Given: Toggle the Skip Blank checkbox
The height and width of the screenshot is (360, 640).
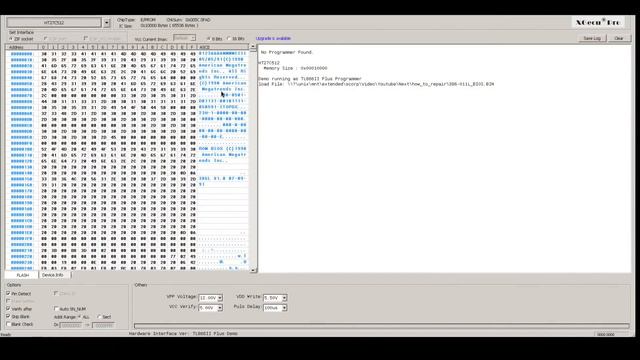Looking at the screenshot, I should [x=8, y=316].
